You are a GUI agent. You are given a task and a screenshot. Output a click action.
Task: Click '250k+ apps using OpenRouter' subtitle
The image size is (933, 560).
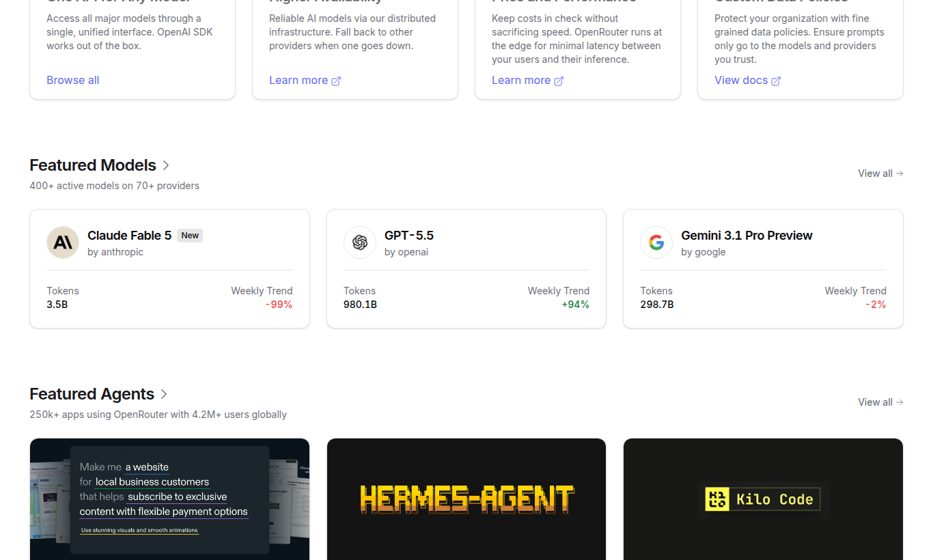click(158, 415)
